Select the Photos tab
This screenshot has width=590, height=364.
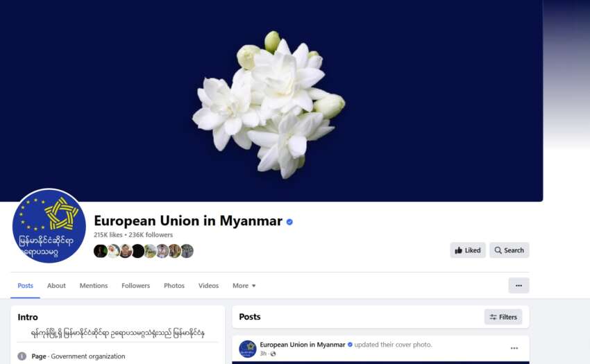coord(174,286)
